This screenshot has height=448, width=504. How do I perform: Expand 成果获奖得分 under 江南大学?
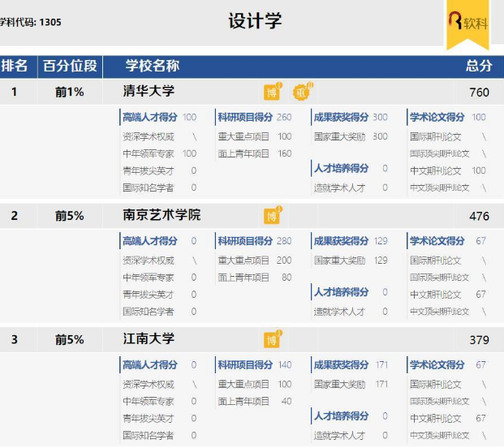tap(341, 365)
